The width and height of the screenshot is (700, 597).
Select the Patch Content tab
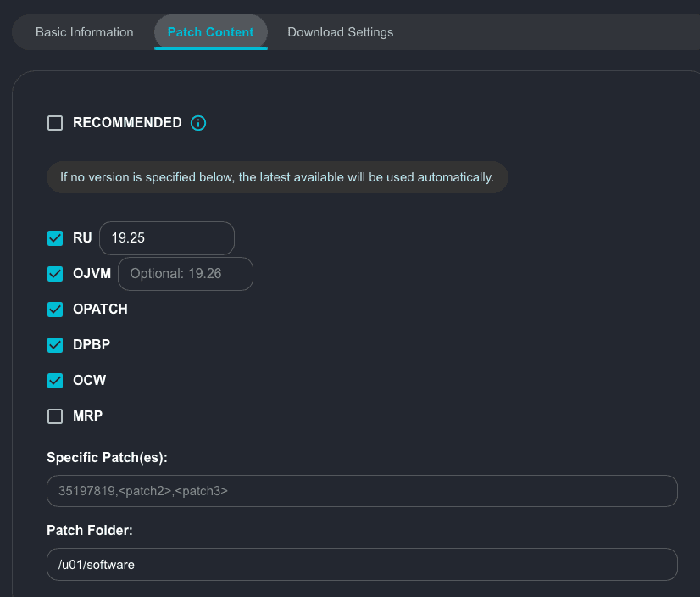[210, 32]
